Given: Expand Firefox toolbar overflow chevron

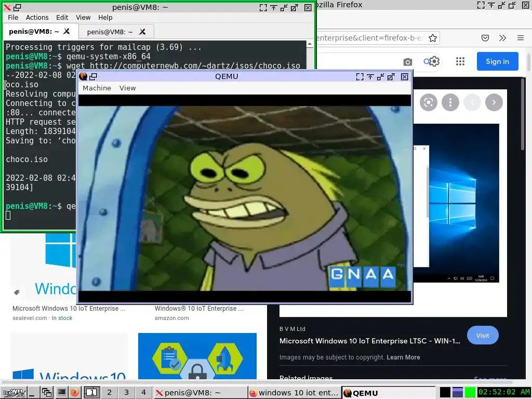Looking at the screenshot, I should pyautogui.click(x=503, y=38).
